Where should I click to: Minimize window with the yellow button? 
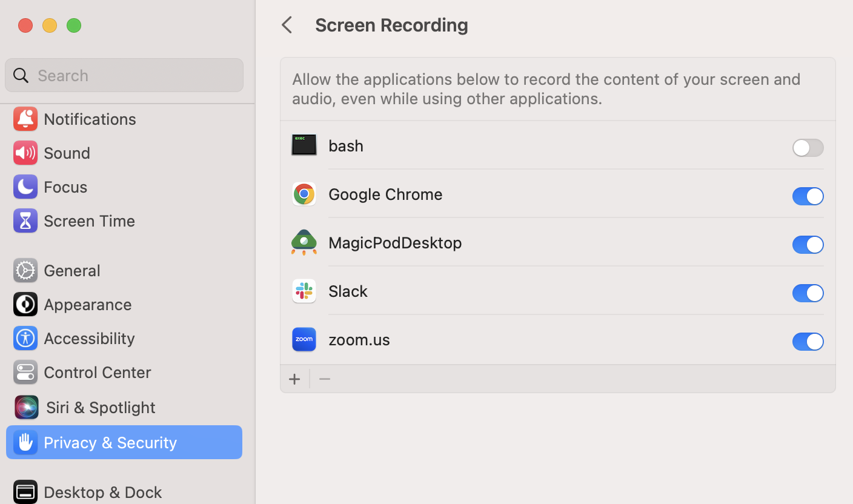click(x=50, y=25)
